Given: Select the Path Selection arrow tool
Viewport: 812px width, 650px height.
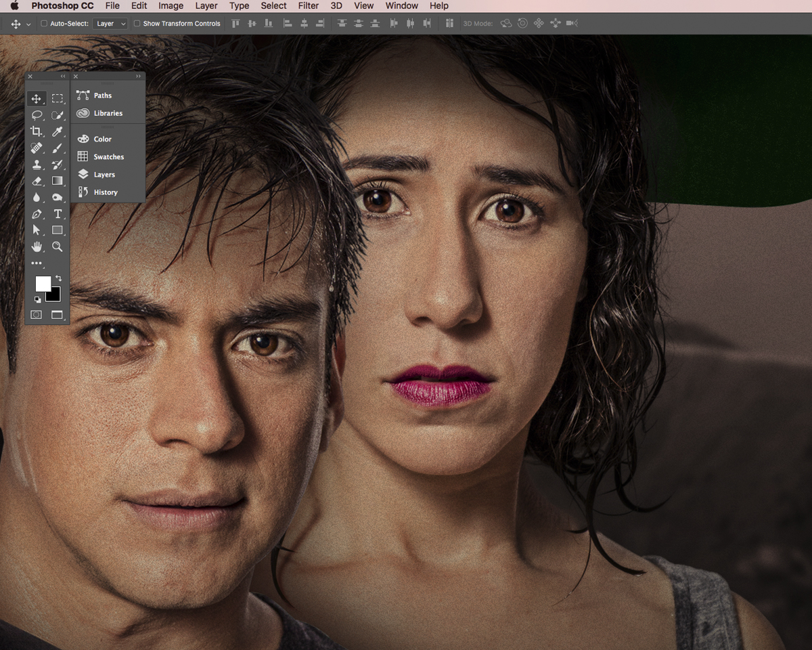Looking at the screenshot, I should [37, 230].
